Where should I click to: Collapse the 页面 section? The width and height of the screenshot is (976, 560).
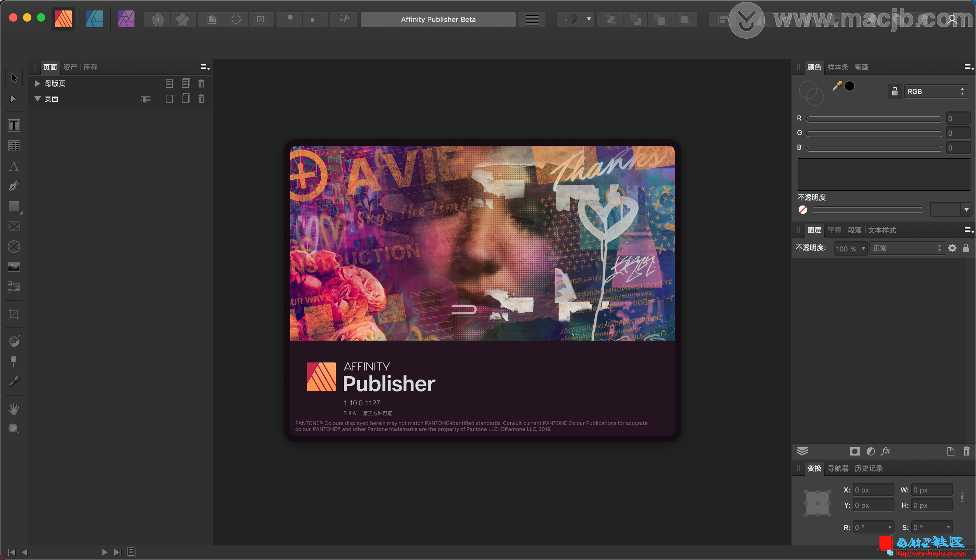[37, 99]
